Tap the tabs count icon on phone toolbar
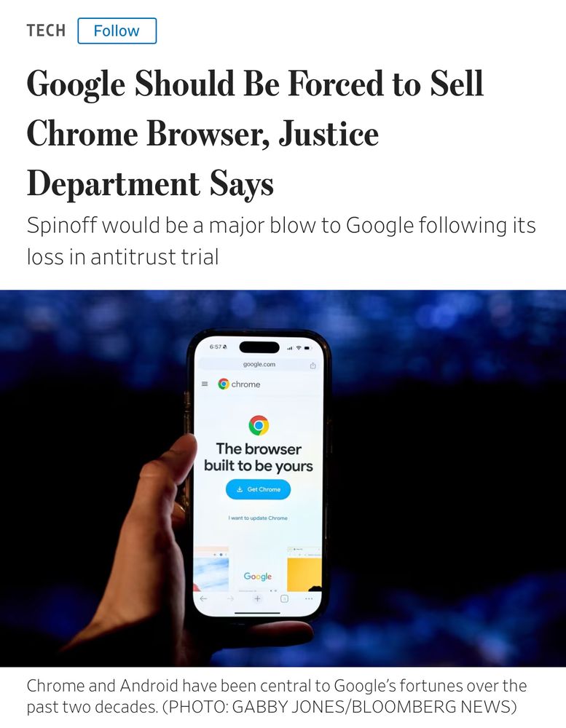This screenshot has height=728, width=566. (x=284, y=599)
